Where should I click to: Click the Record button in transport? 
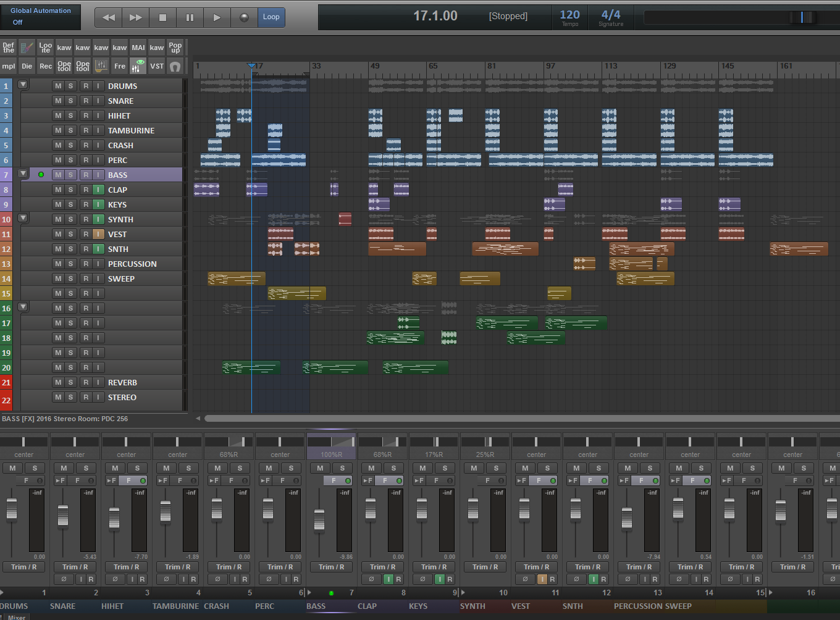[244, 17]
